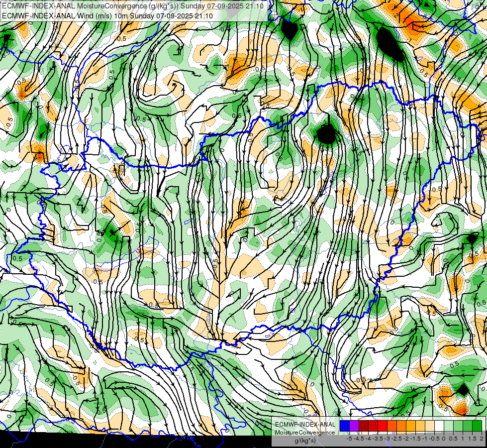Pick the medium green swatch between 1 and 1.5
The height and width of the screenshot is (448, 487).
468,426
